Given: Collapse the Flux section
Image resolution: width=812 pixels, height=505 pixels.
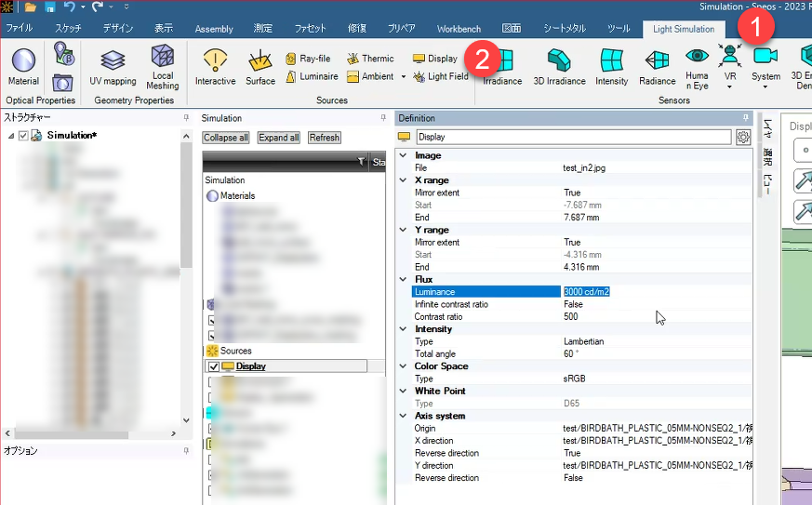Looking at the screenshot, I should [403, 280].
